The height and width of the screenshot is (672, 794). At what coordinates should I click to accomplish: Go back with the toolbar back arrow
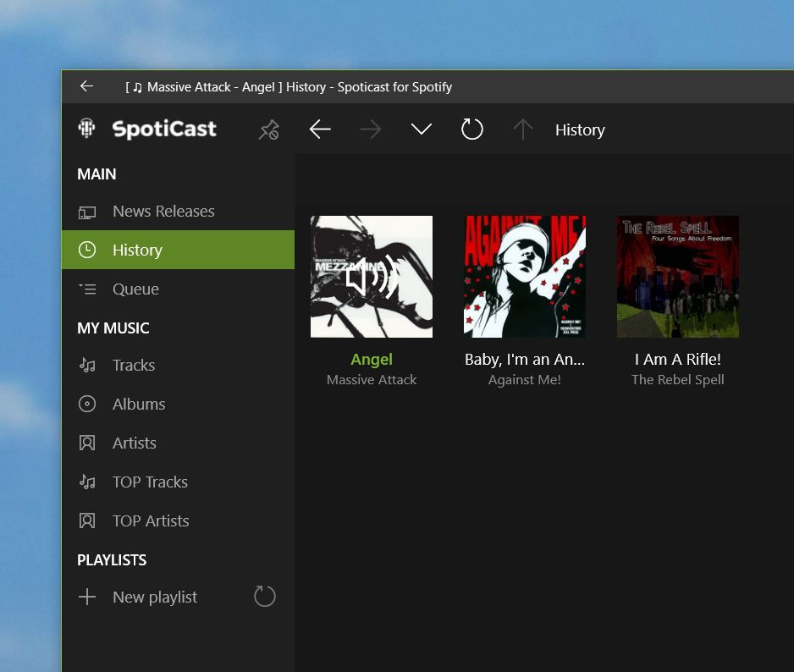click(x=320, y=129)
